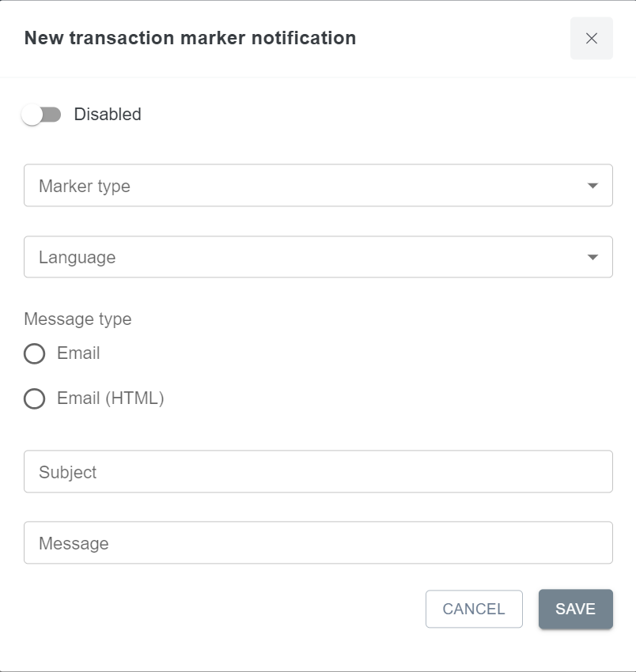The image size is (636, 672).
Task: Select the Email (HTML) radio button circle
Action: point(35,398)
